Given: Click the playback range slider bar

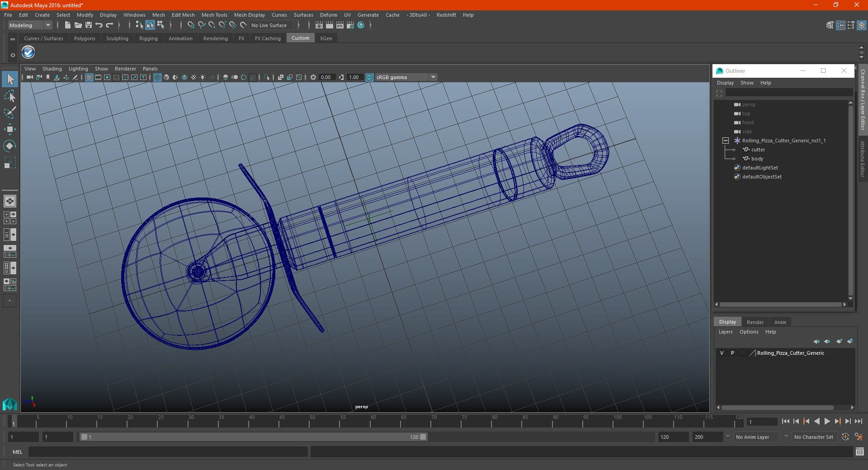Looking at the screenshot, I should tap(253, 437).
